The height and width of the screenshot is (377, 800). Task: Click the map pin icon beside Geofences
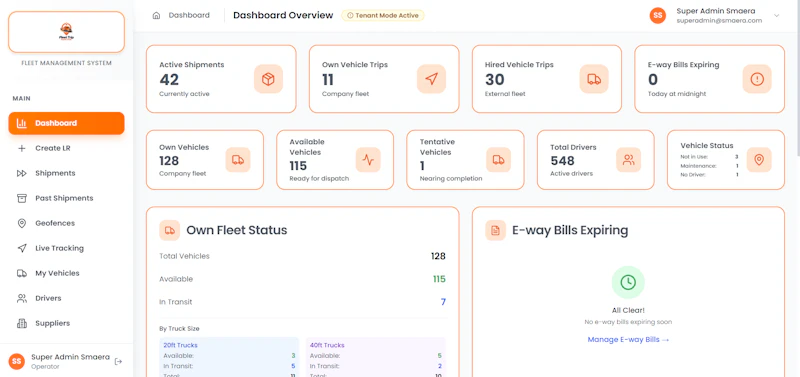(x=21, y=223)
